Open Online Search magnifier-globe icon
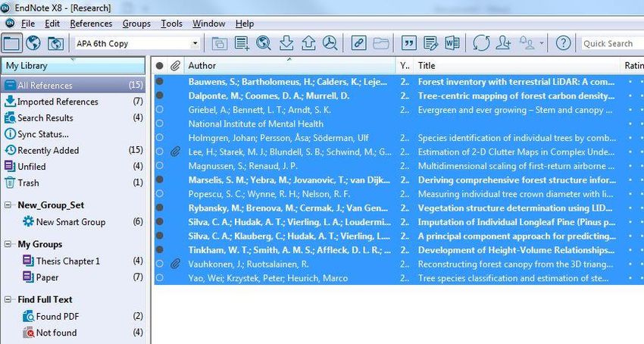Screen dimensions: 644x344 263,42
